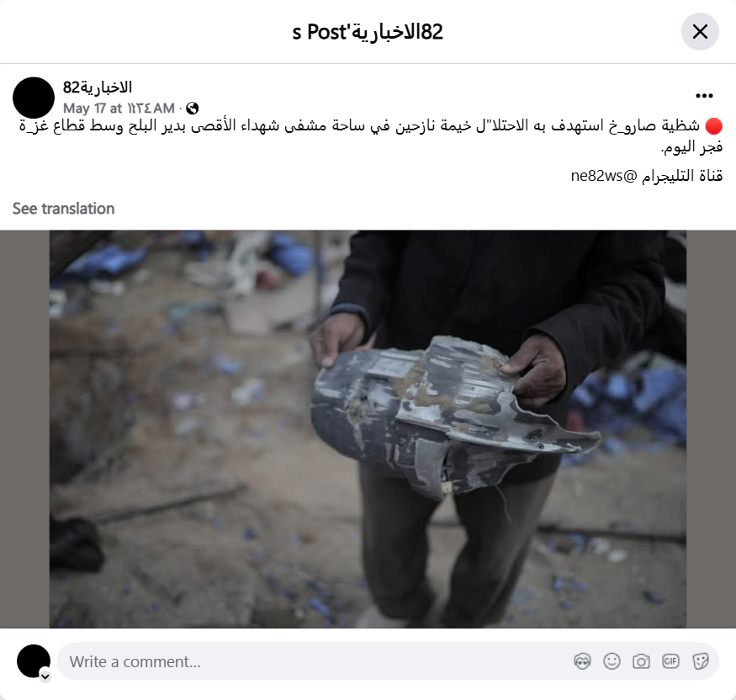The image size is (736, 700).
Task: Close the post dialog
Action: 700,32
